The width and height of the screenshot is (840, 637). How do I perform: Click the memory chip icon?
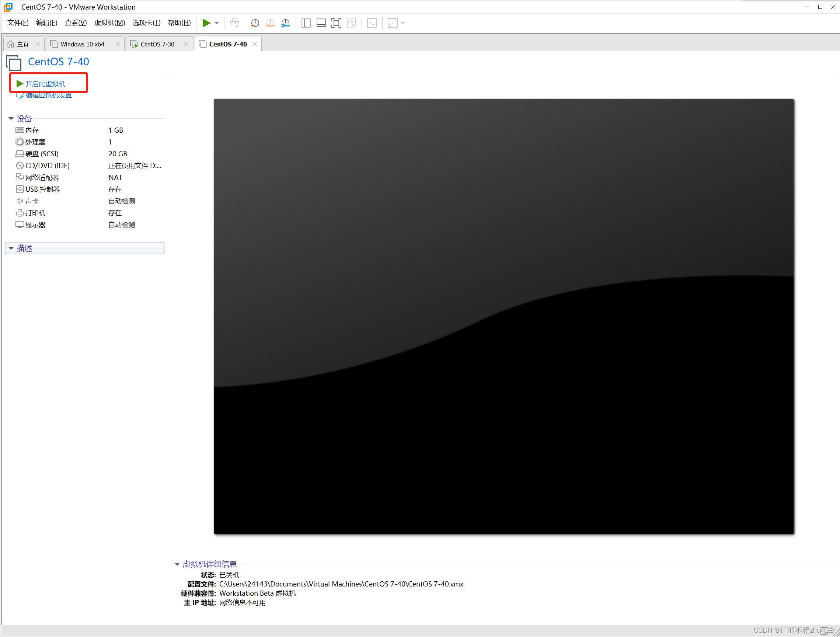tap(20, 130)
